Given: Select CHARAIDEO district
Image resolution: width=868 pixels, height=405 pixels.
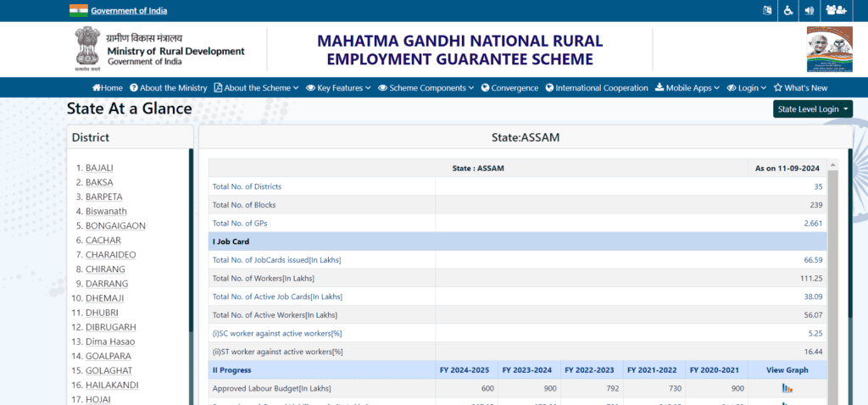Looking at the screenshot, I should coord(111,254).
